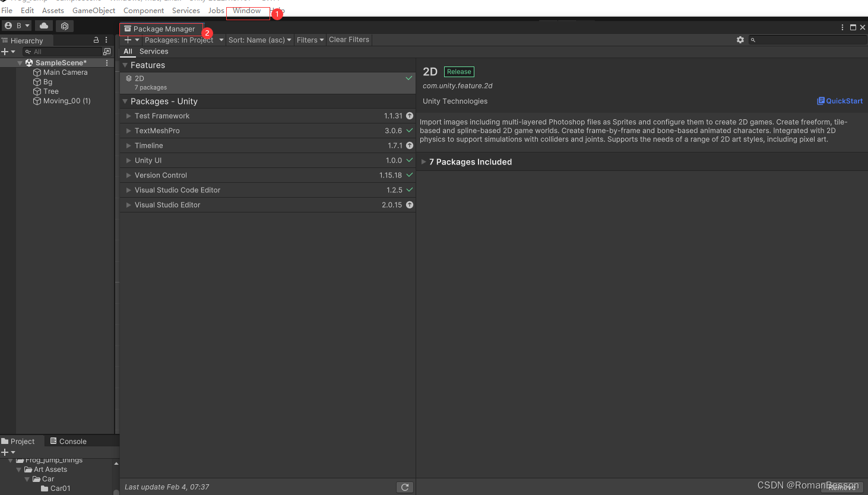Click the installed checkmark on Visual Studio Code Editor
This screenshot has height=495, width=868.
pos(410,190)
